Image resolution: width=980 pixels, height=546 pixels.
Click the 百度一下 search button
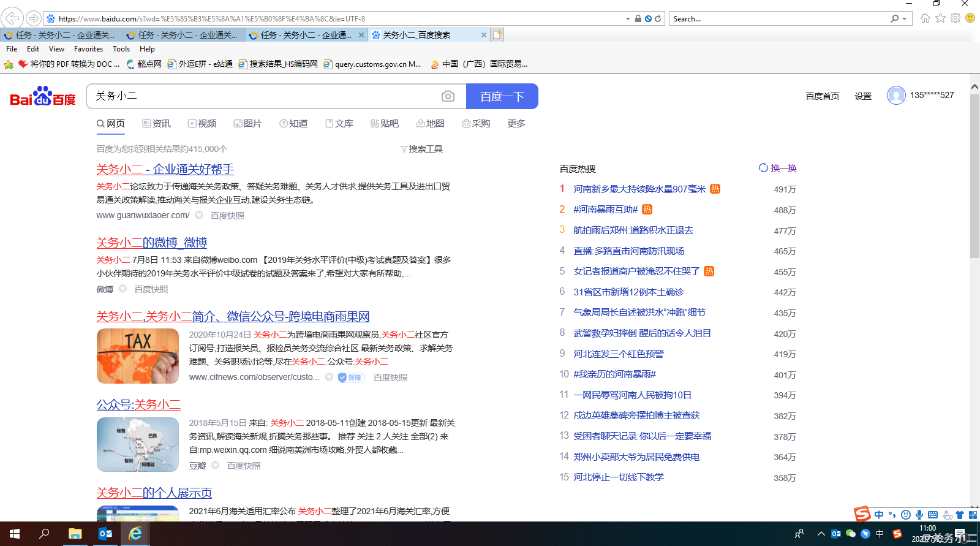click(502, 96)
